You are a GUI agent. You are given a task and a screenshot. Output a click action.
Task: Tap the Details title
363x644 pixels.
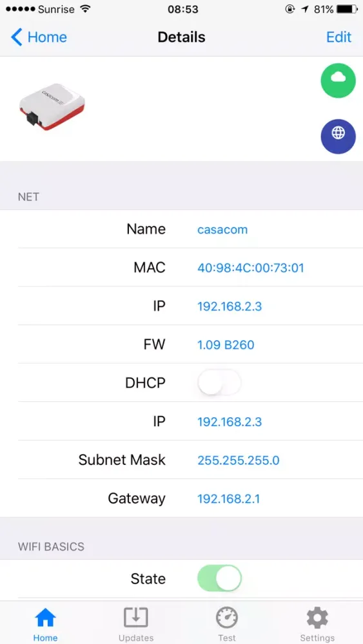[181, 37]
